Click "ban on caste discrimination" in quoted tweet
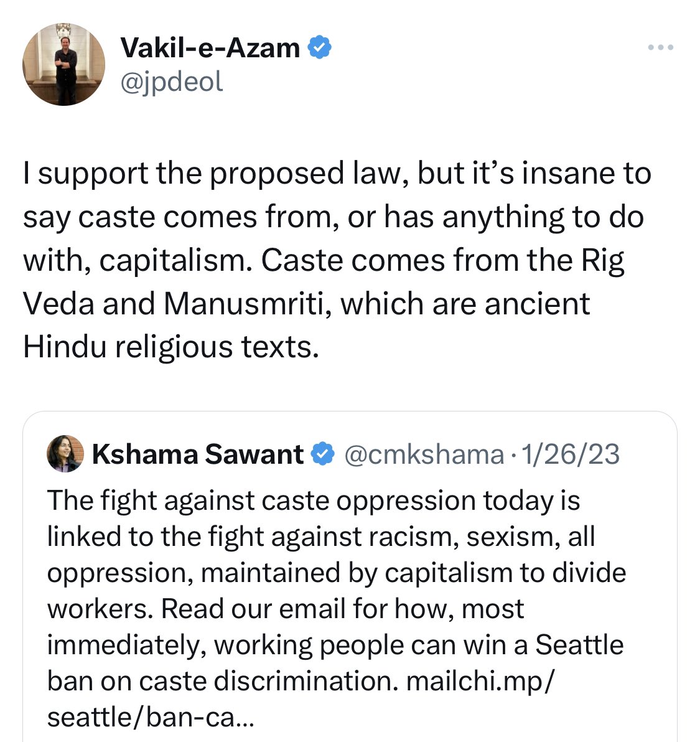This screenshot has height=742, width=700. tap(222, 681)
